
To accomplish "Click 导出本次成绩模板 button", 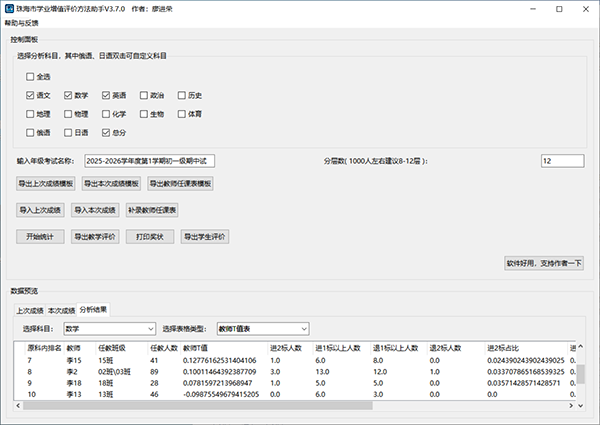I will [x=111, y=184].
